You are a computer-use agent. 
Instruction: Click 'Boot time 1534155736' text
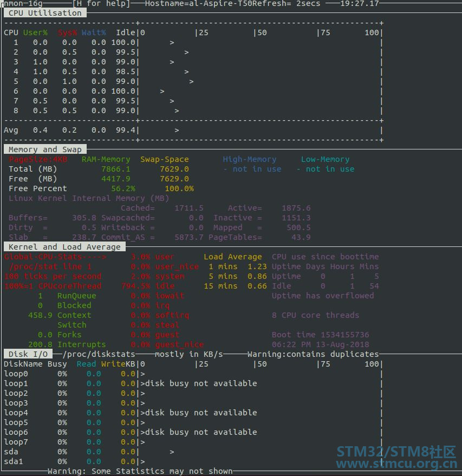(x=320, y=335)
